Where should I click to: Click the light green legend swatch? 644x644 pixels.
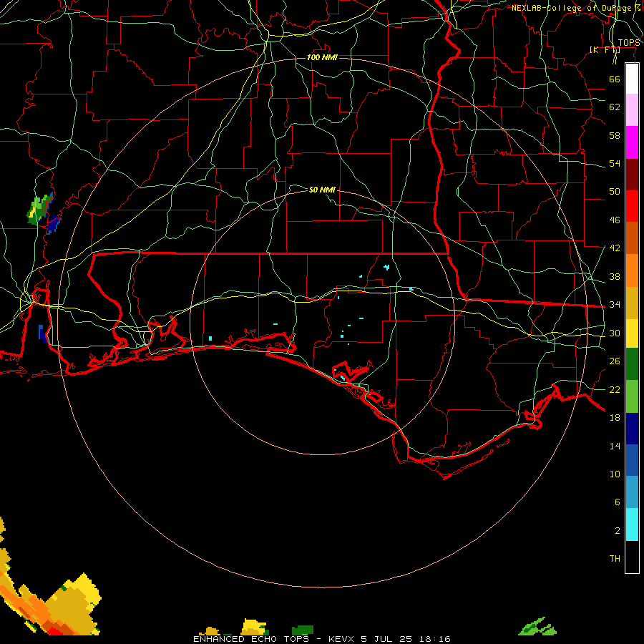[632, 396]
